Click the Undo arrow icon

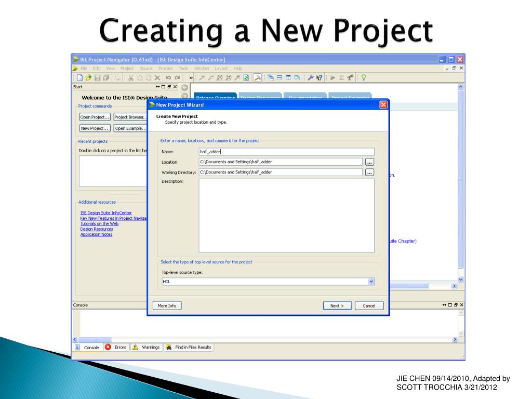pyautogui.click(x=168, y=78)
